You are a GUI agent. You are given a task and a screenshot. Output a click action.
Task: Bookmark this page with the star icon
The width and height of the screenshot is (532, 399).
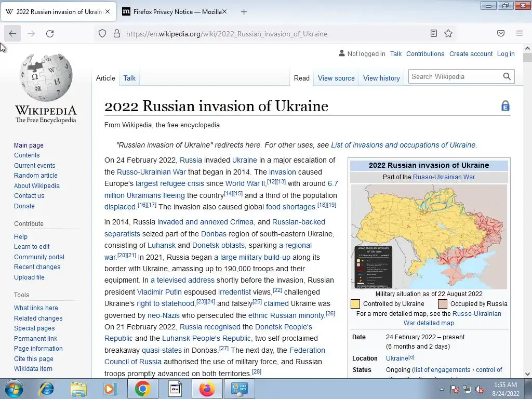[448, 33]
